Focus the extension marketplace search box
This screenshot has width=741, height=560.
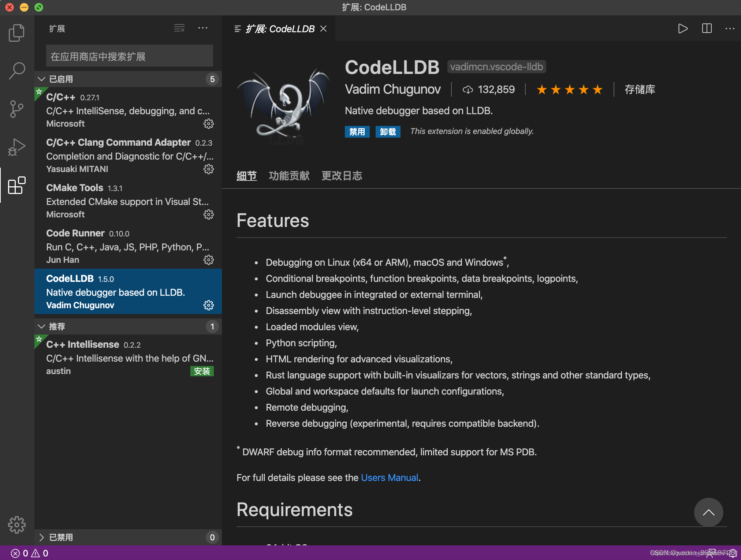129,56
